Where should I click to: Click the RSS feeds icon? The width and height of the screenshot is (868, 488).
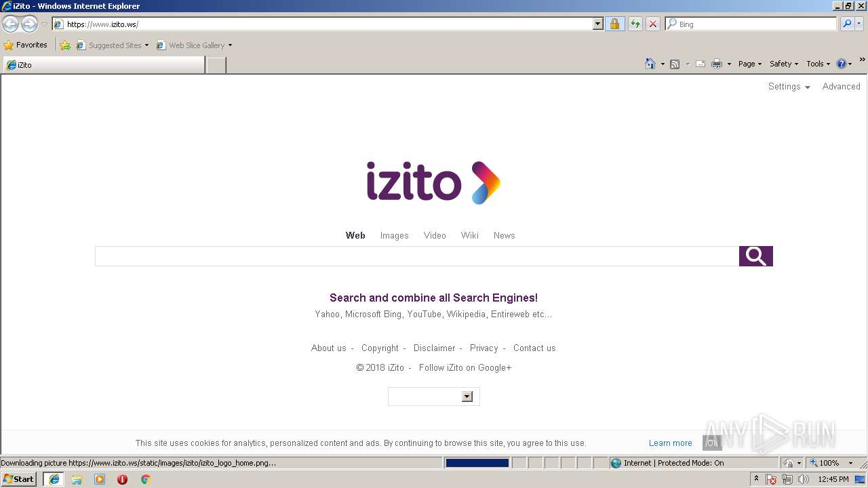[x=675, y=64]
